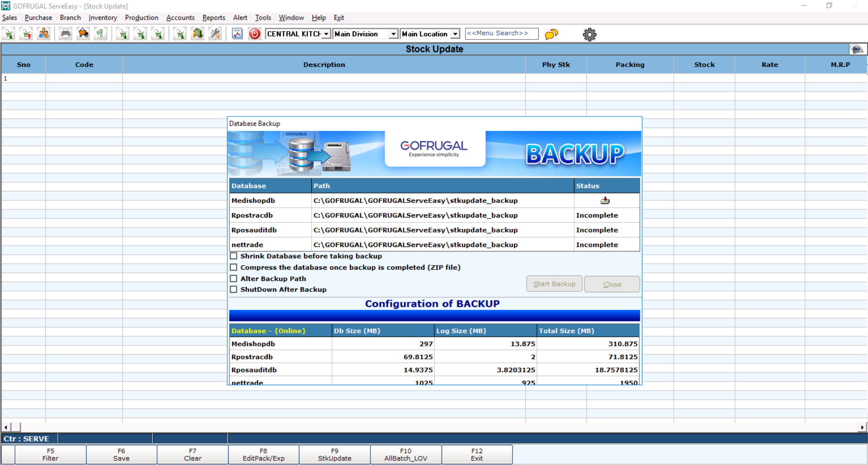The width and height of the screenshot is (868, 465).
Task: Open the Reports menu
Action: coord(213,18)
